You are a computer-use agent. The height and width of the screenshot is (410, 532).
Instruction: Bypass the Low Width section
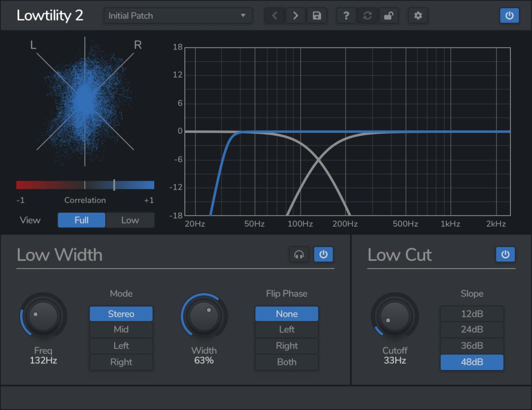pyautogui.click(x=324, y=254)
